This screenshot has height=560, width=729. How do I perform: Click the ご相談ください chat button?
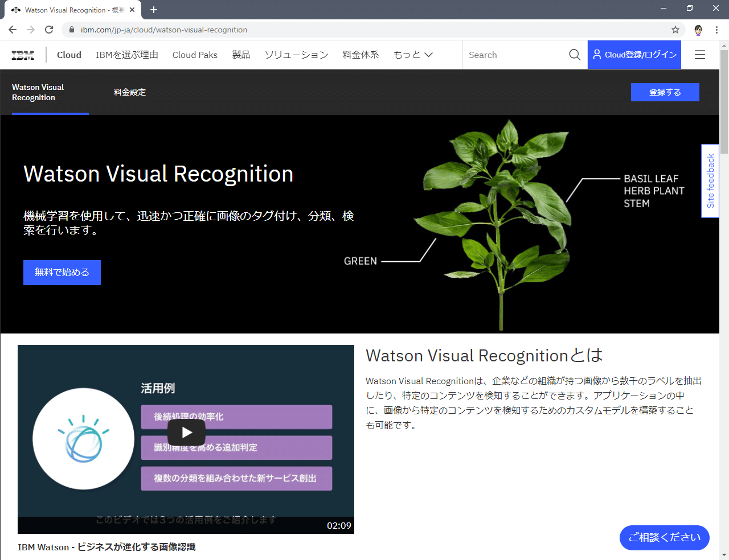click(664, 537)
